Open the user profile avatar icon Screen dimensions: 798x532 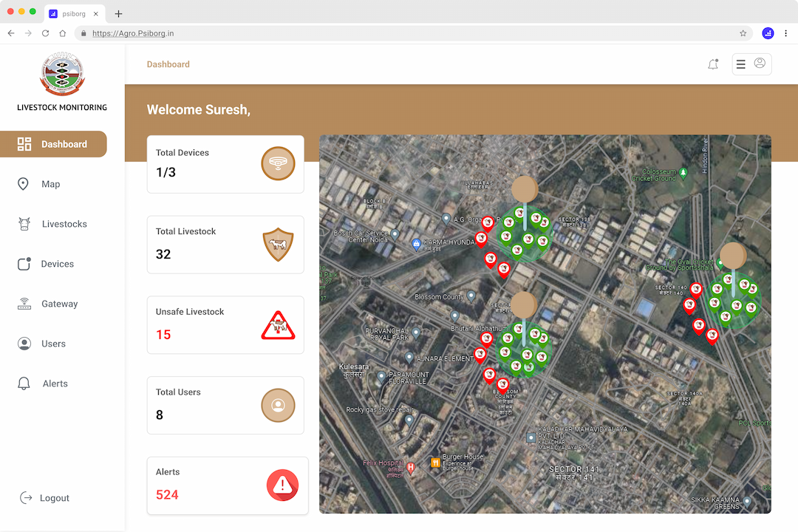[760, 63]
